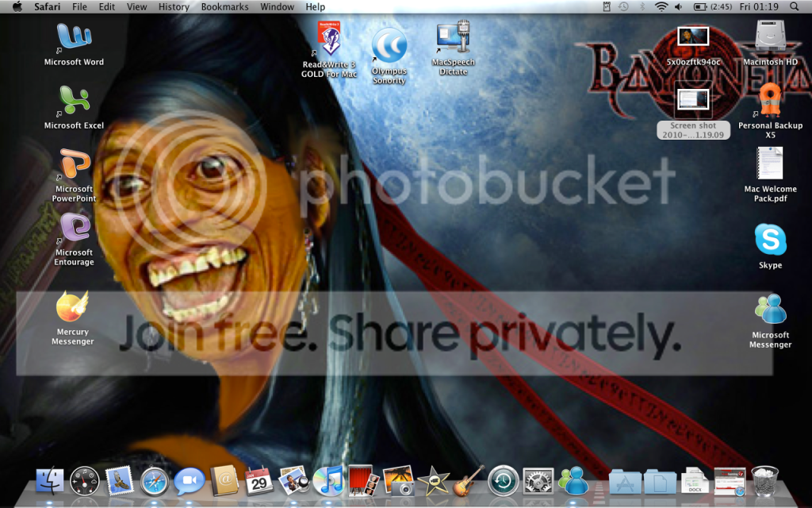Launch Preview from the Dock
The image size is (812, 508).
[293, 481]
